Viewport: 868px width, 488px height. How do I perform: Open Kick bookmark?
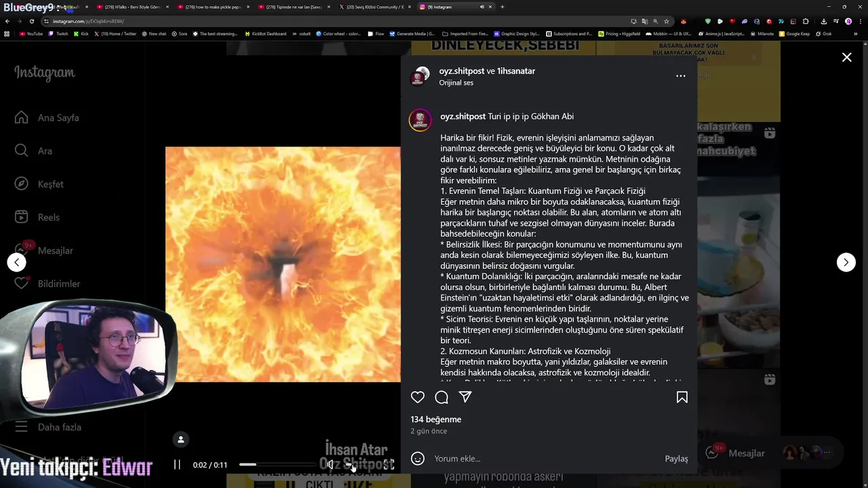pyautogui.click(x=81, y=33)
